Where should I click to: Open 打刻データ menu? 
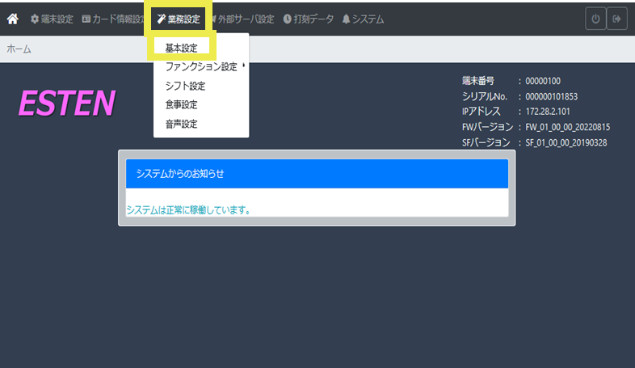(308, 19)
